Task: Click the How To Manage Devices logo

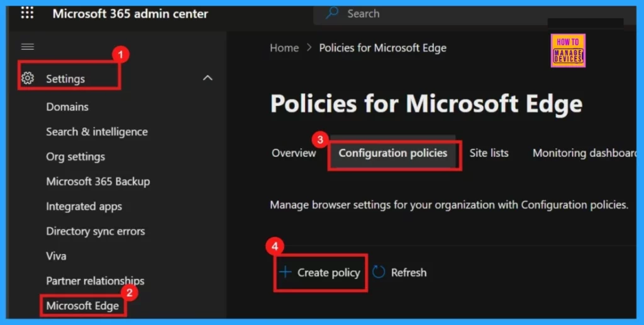Action: tap(568, 50)
